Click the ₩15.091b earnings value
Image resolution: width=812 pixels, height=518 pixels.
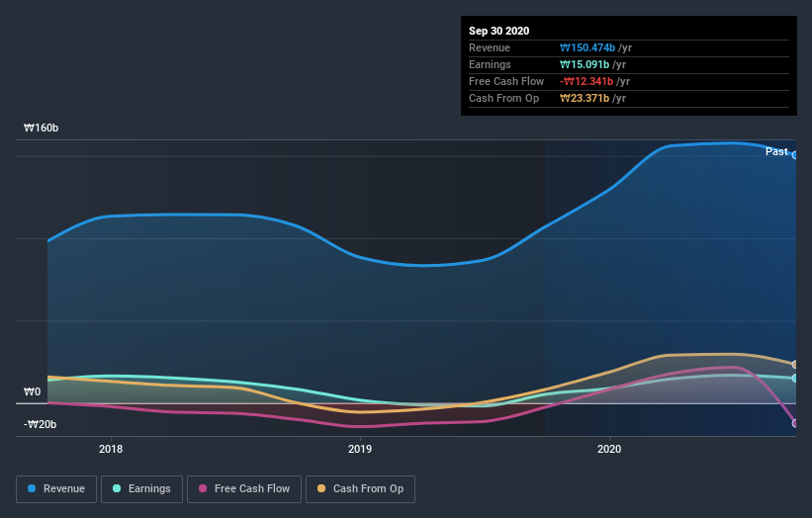[585, 64]
